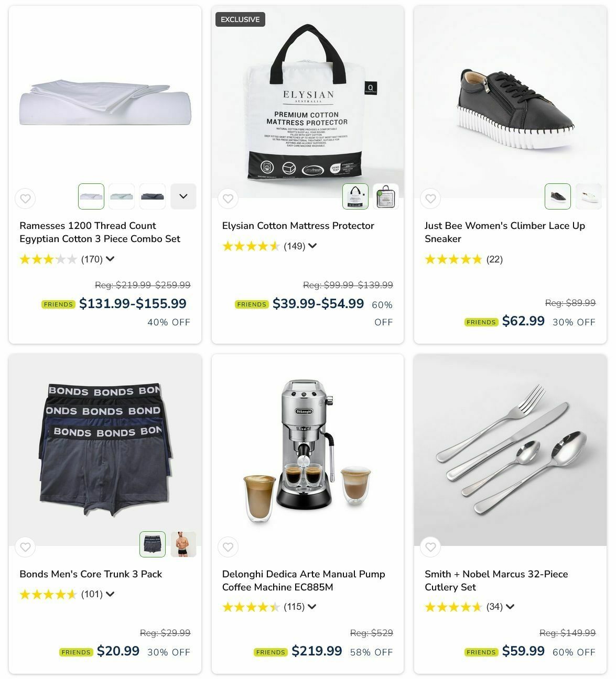Screen dimensions: 616x679
Task: Expand rating breakdown for Ramesses (170) reviews
Action: (x=110, y=259)
